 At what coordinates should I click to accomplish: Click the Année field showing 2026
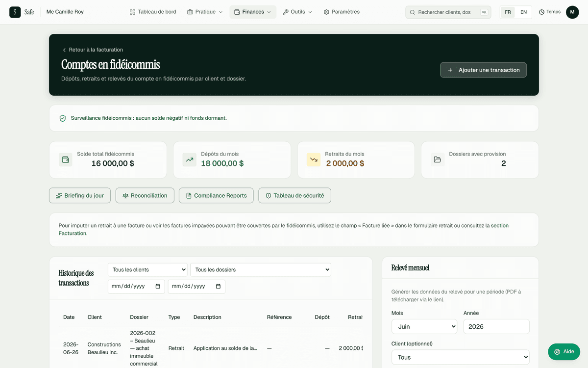[496, 326]
